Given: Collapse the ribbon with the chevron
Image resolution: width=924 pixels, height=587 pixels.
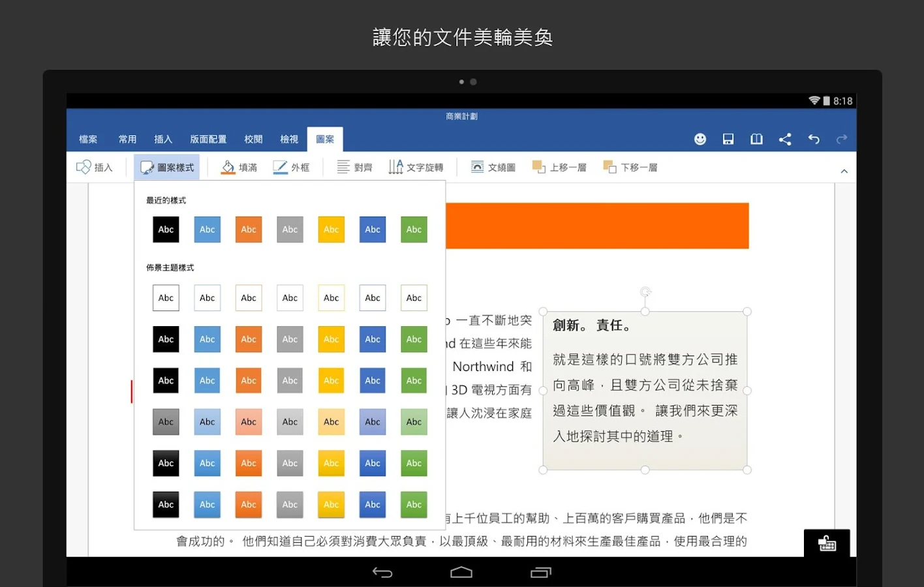Looking at the screenshot, I should [x=844, y=170].
